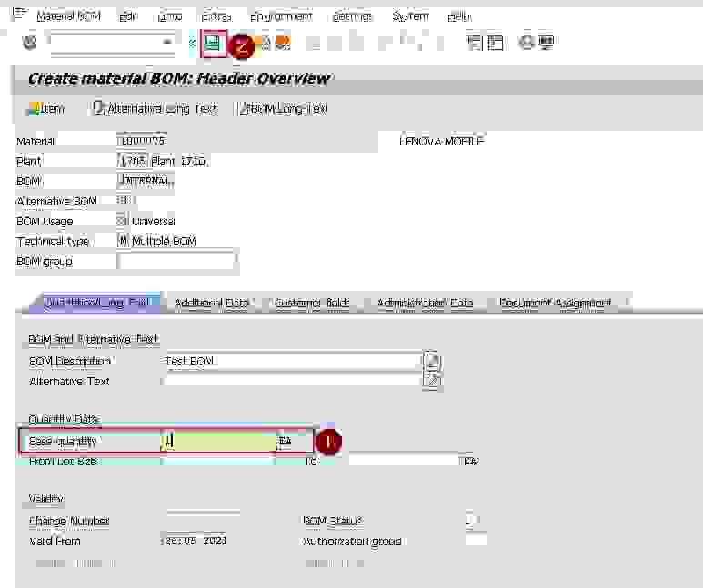Open the System menu
Image resolution: width=703 pixels, height=588 pixels.
tap(410, 16)
